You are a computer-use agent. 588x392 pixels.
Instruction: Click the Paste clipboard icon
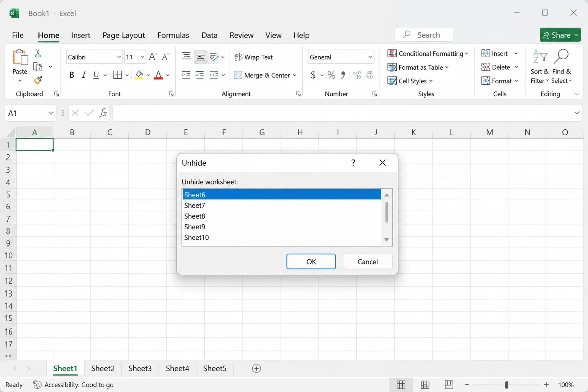[x=20, y=57]
